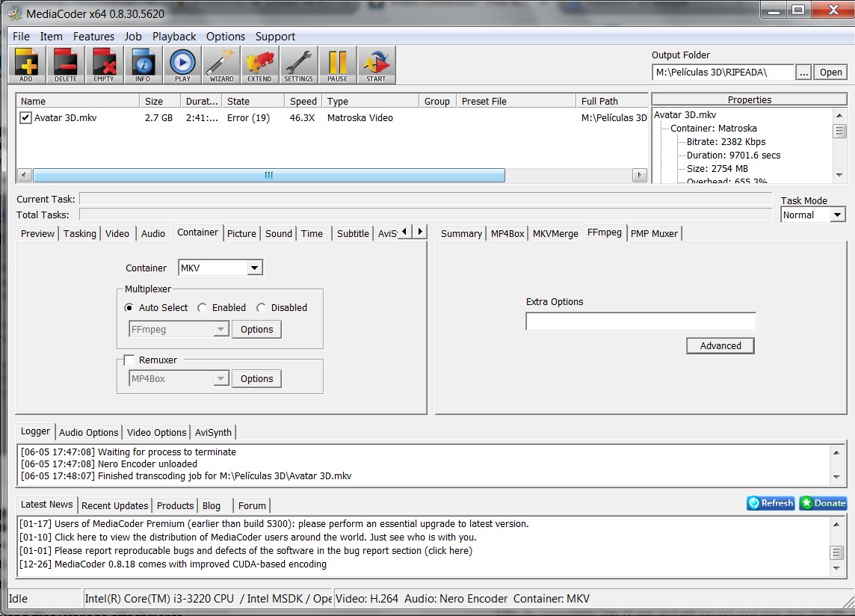Switch to the Summary tab
Image resolution: width=855 pixels, height=616 pixels.
(x=461, y=233)
